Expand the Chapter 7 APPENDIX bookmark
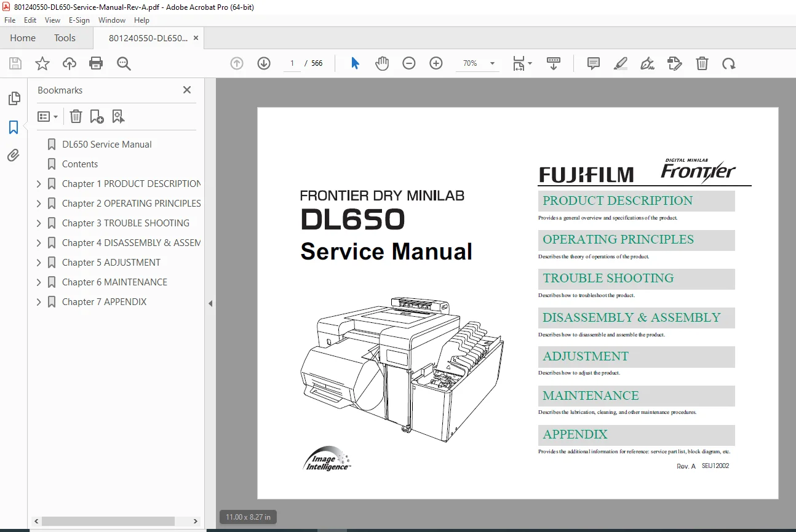The width and height of the screenshot is (796, 532). click(x=39, y=302)
